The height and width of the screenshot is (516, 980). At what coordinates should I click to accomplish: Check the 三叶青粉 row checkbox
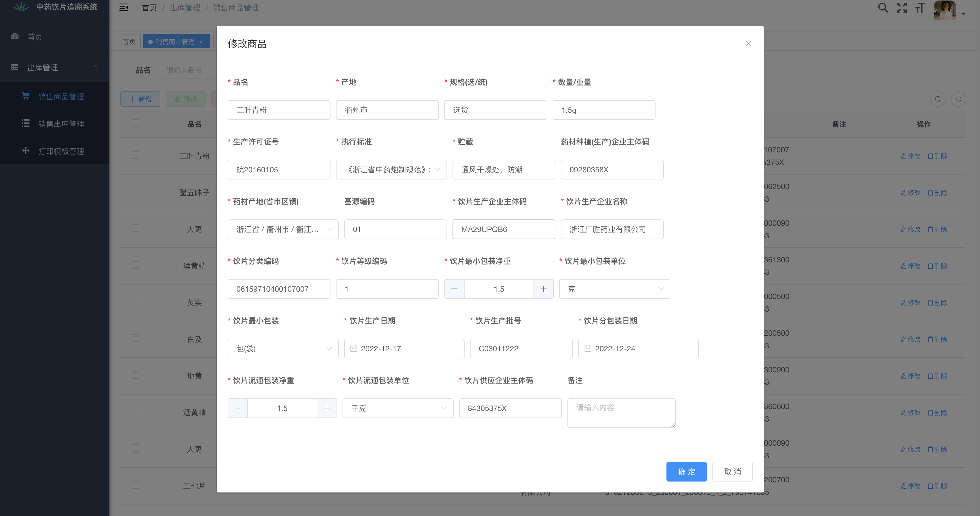coord(135,155)
